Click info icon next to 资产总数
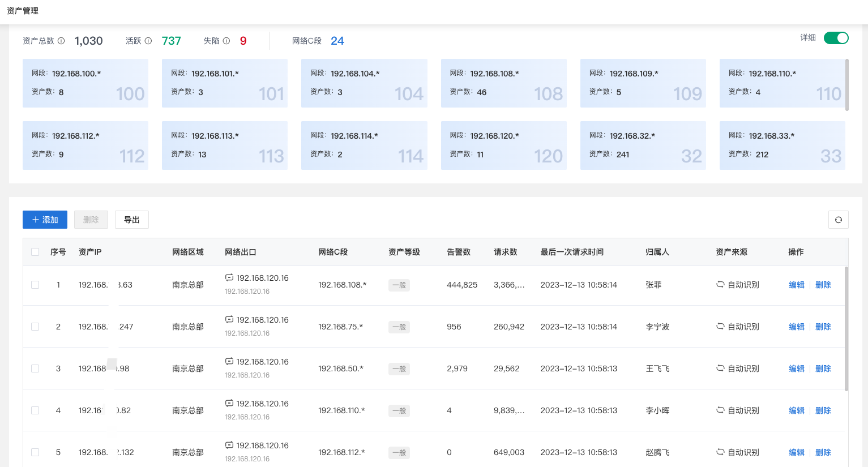The width and height of the screenshot is (868, 467). click(x=61, y=41)
